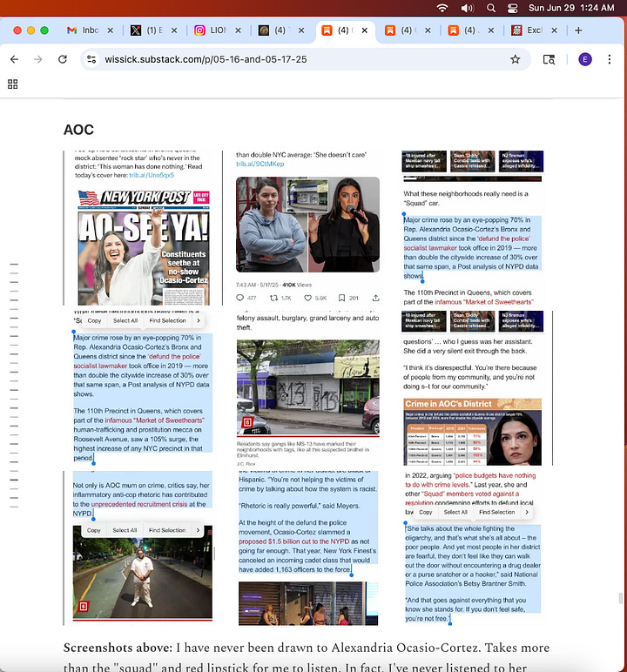Click the red gallery icon on street photo
The height and width of the screenshot is (672, 627).
point(84,606)
